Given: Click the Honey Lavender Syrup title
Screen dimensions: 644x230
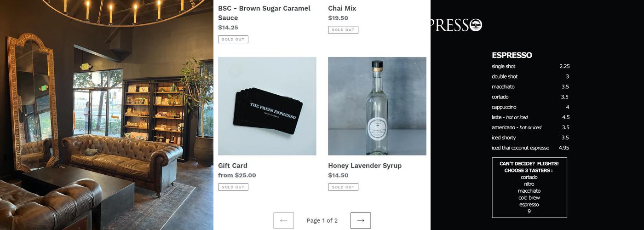Looking at the screenshot, I should click(365, 166).
